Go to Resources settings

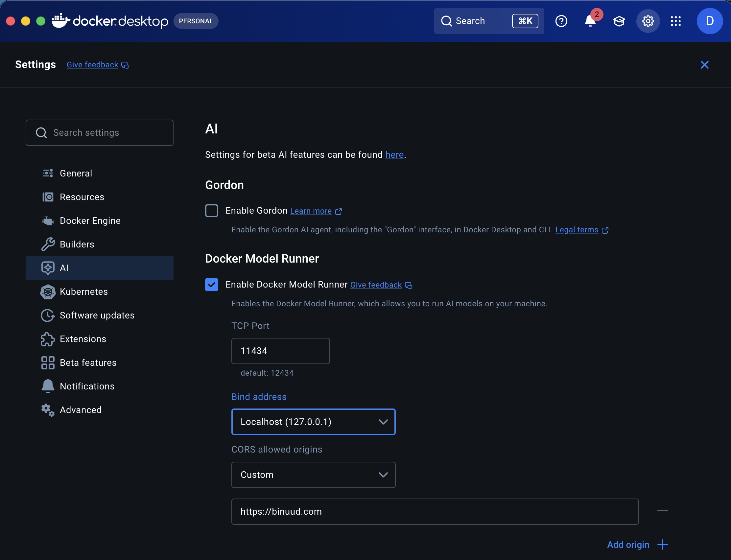(x=99, y=197)
